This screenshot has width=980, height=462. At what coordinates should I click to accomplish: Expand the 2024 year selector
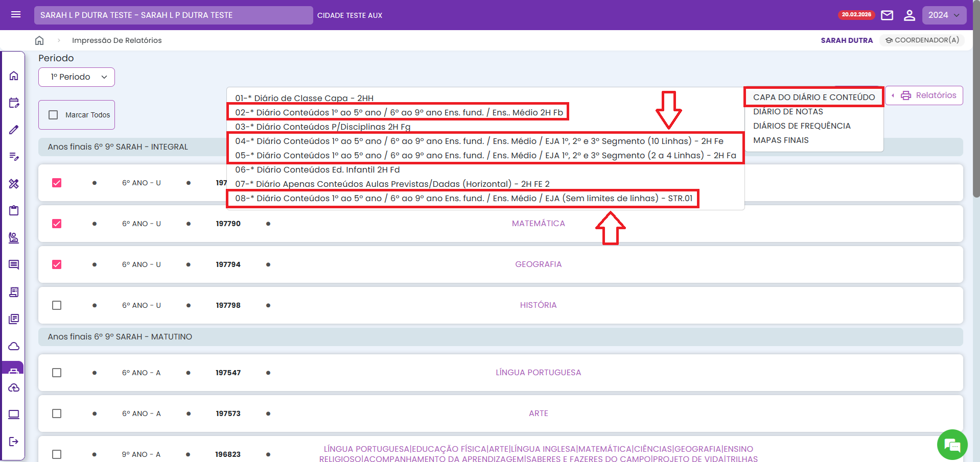click(x=944, y=15)
